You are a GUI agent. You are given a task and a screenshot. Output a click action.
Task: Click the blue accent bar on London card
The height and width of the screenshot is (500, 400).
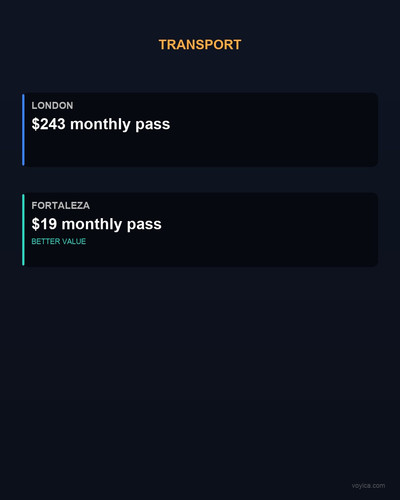click(23, 130)
